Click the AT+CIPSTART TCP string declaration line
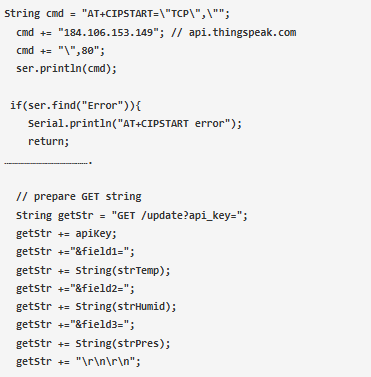The image size is (371, 377). (x=117, y=14)
